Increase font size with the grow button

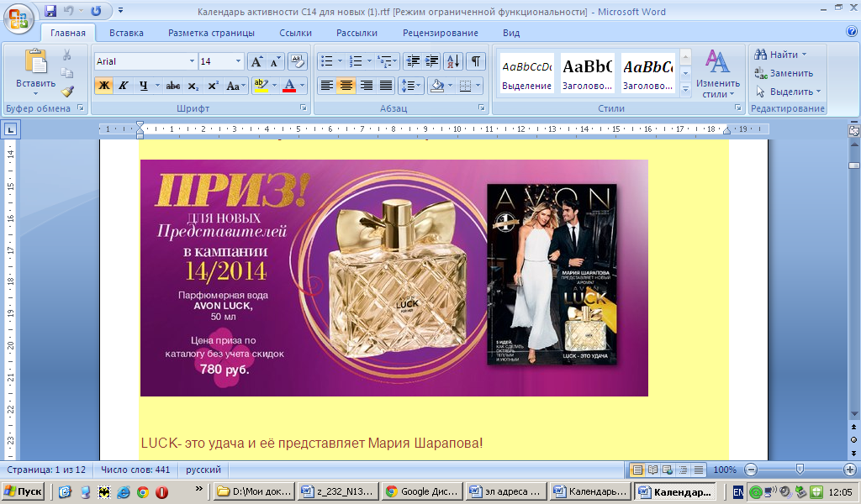click(x=256, y=61)
